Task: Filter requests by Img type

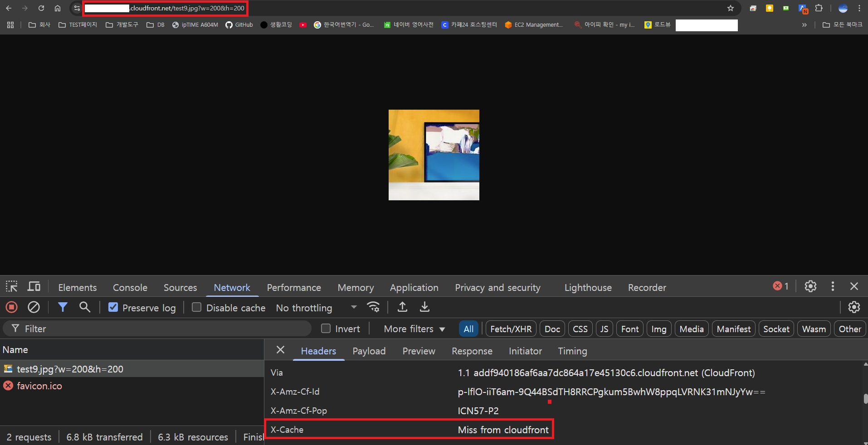Action: pyautogui.click(x=658, y=329)
